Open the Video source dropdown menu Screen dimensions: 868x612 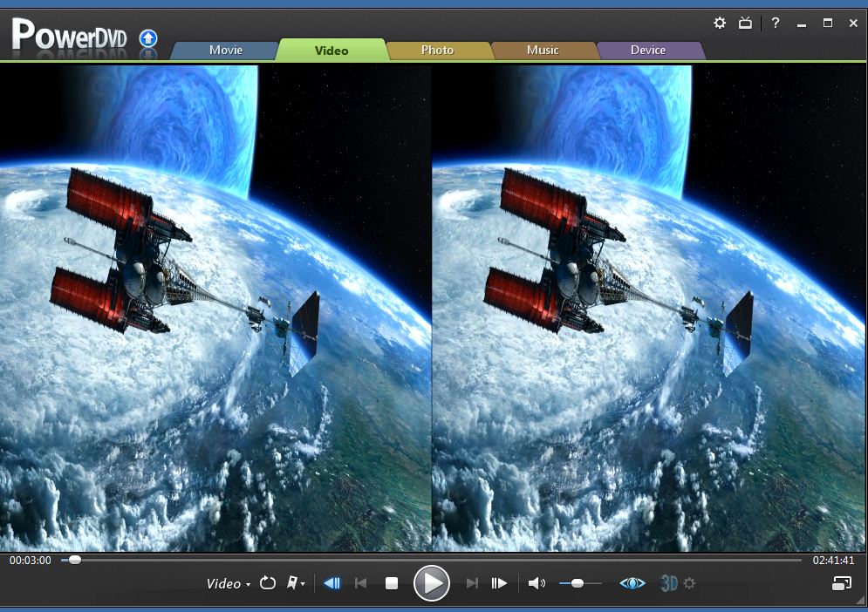[228, 584]
